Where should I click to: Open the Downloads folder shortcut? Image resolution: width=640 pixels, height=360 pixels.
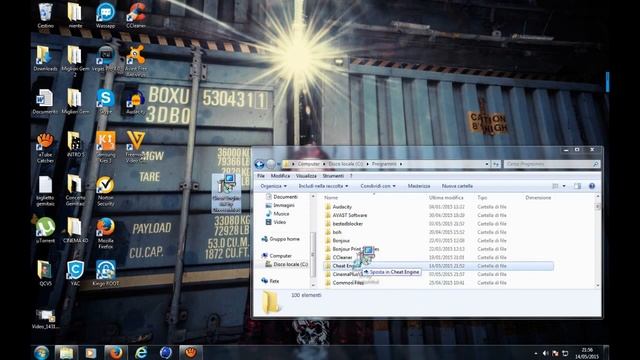tap(45, 58)
